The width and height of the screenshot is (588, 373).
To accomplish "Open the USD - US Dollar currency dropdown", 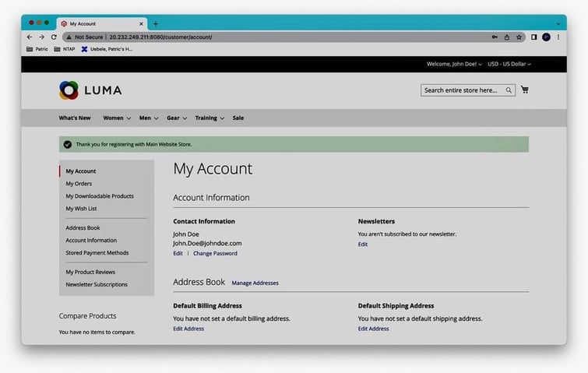I will click(510, 64).
